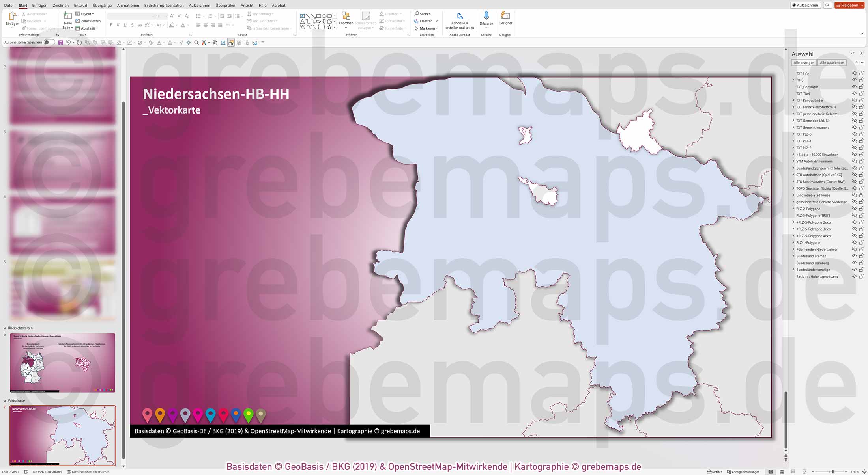Click the Freigeben button
Screen dimensions: 868x475
[849, 5]
